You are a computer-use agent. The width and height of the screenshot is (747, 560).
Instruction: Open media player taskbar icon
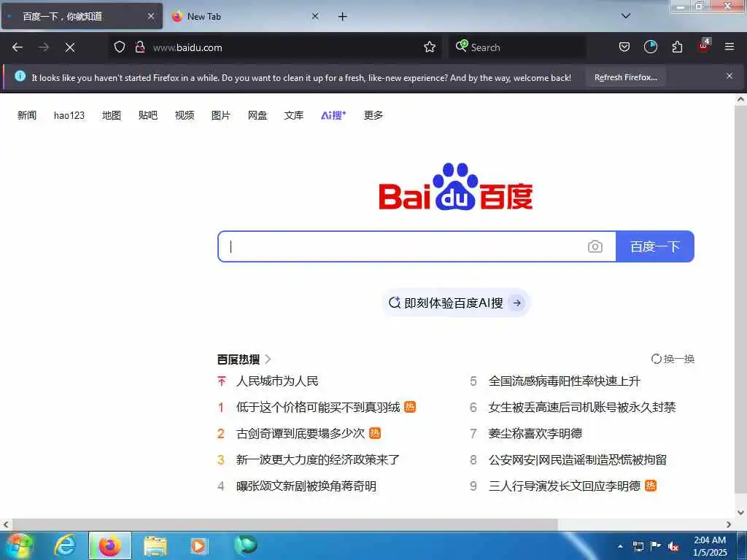point(198,546)
